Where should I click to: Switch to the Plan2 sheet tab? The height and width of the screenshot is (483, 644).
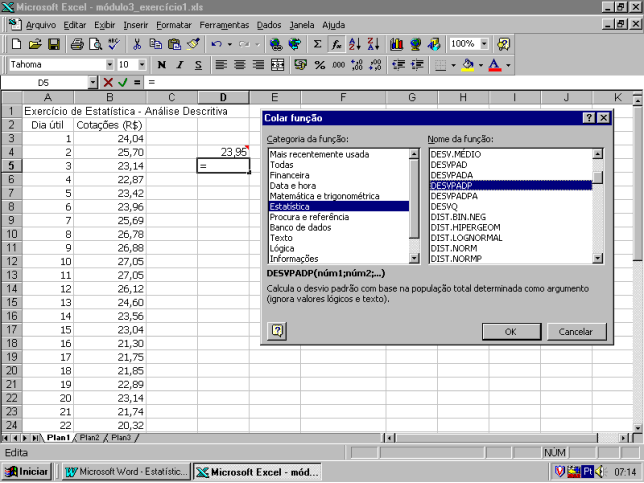(x=90, y=438)
